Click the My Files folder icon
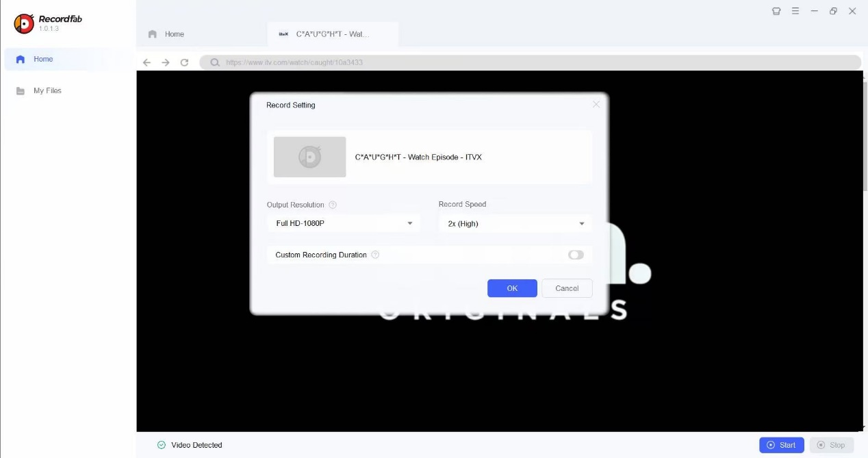 pyautogui.click(x=21, y=90)
